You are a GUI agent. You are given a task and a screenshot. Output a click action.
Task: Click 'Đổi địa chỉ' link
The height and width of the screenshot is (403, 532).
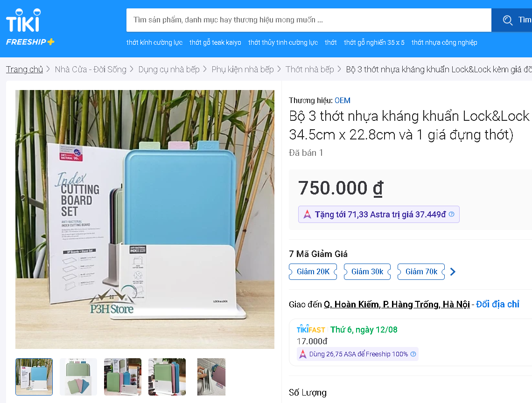click(x=497, y=304)
